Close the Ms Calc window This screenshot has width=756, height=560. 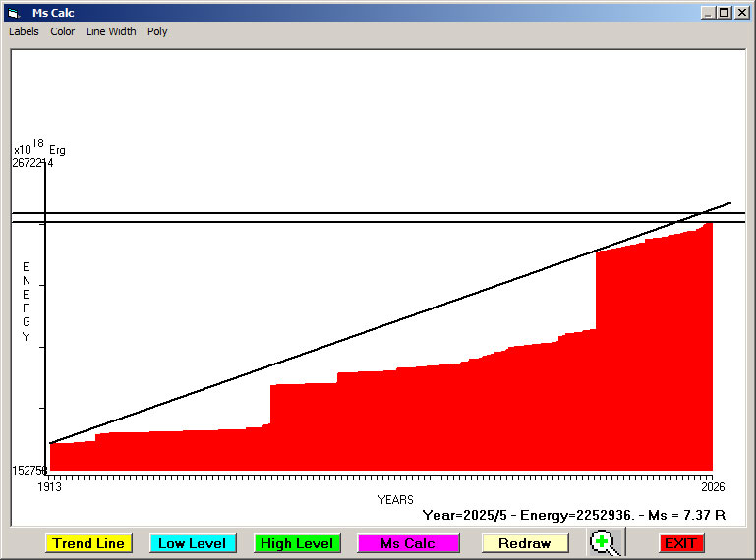click(x=742, y=13)
